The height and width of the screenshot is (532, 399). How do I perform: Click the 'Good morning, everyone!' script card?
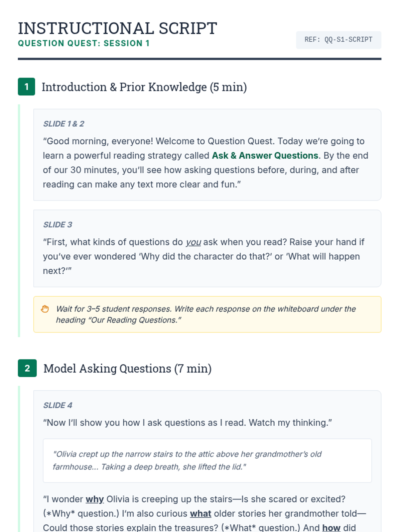pyautogui.click(x=207, y=155)
